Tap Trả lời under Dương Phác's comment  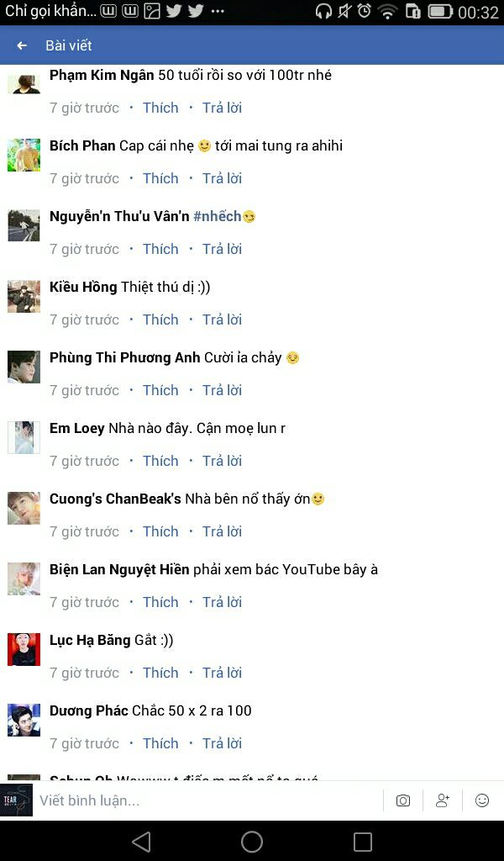[222, 743]
